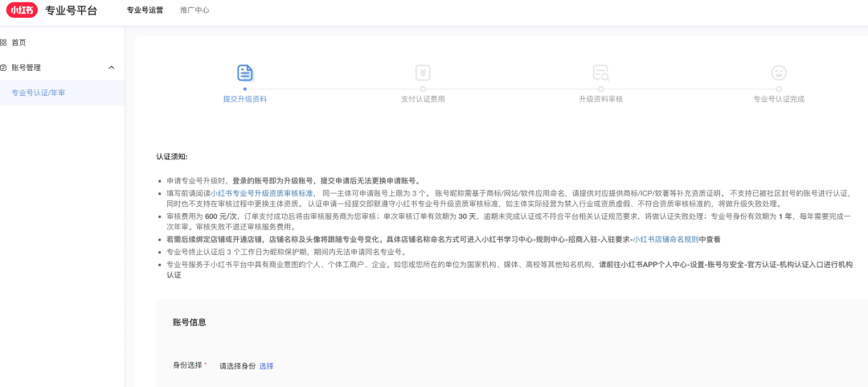This screenshot has width=868, height=387.
Task: Select 账号管理 menu label
Action: [x=26, y=68]
